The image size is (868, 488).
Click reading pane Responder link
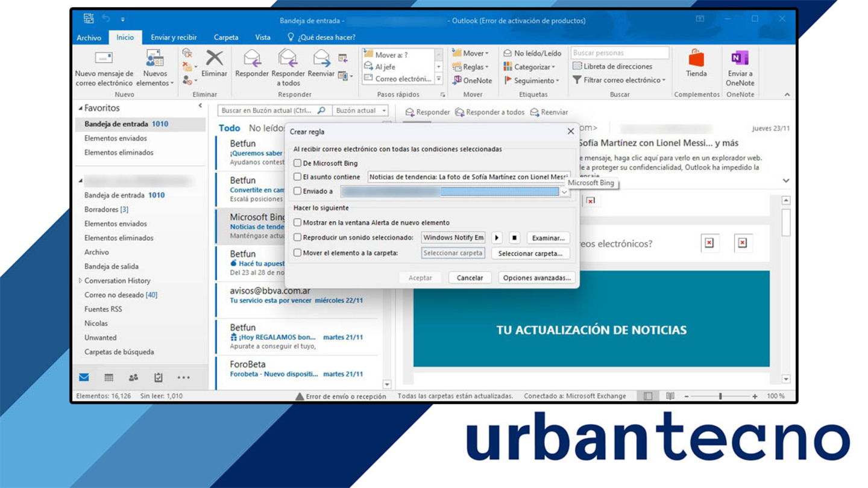[427, 112]
